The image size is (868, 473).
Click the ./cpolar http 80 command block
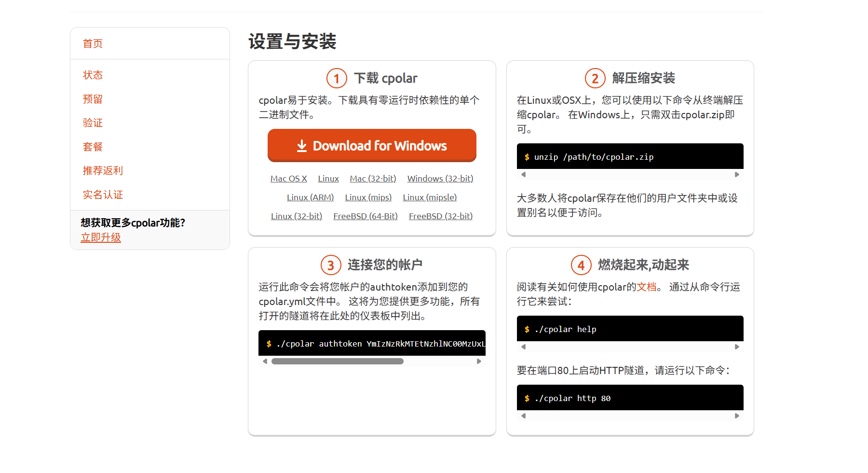630,398
